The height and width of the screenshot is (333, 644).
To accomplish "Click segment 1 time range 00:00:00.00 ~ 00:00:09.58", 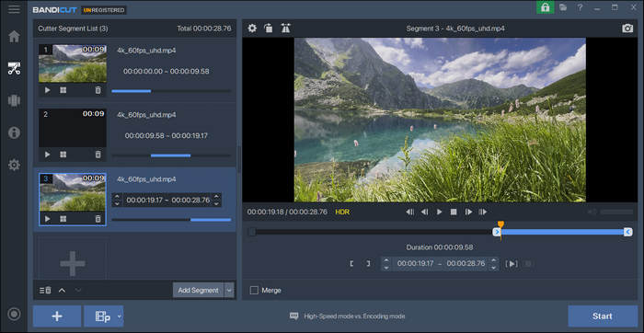I will tap(167, 72).
